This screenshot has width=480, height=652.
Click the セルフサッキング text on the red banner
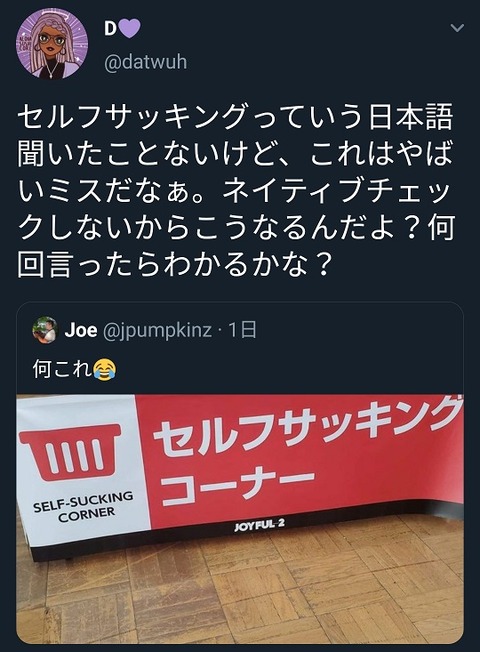(308, 429)
